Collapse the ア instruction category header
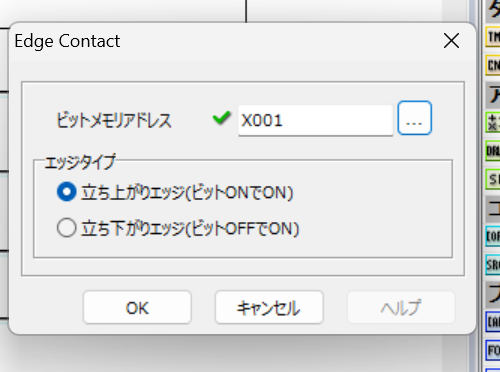Image resolution: width=500 pixels, height=372 pixels. [x=493, y=93]
